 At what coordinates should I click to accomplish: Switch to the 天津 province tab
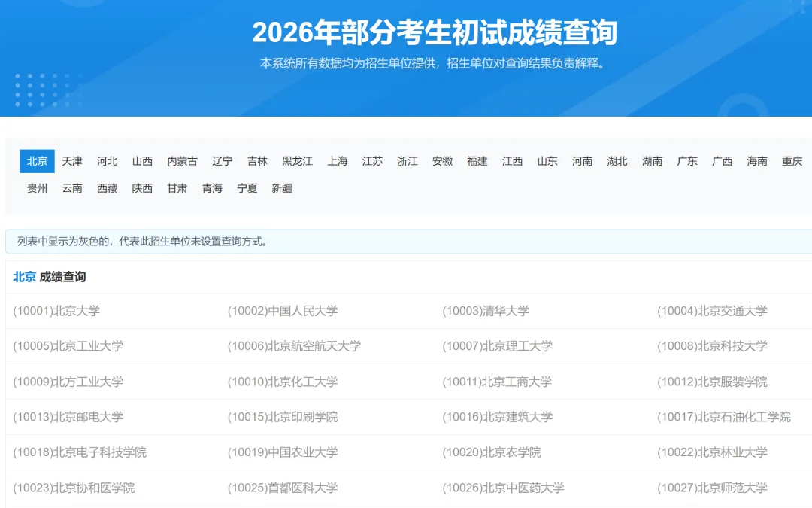click(72, 161)
